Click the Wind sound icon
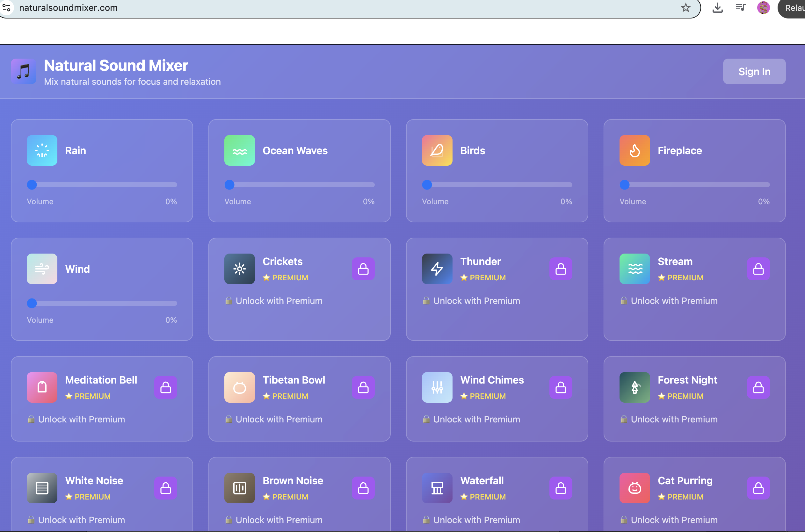Image resolution: width=805 pixels, height=532 pixels. tap(42, 269)
